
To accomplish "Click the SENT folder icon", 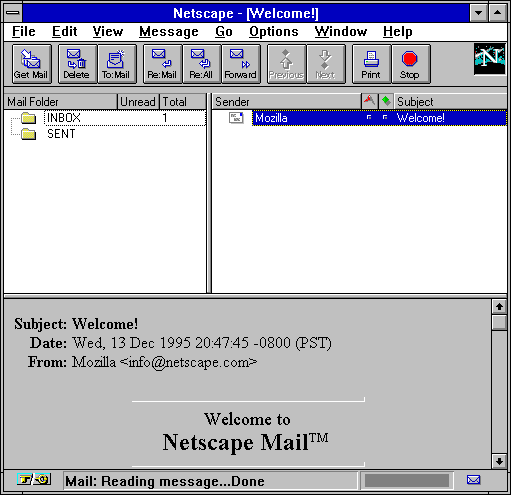I will [28, 134].
